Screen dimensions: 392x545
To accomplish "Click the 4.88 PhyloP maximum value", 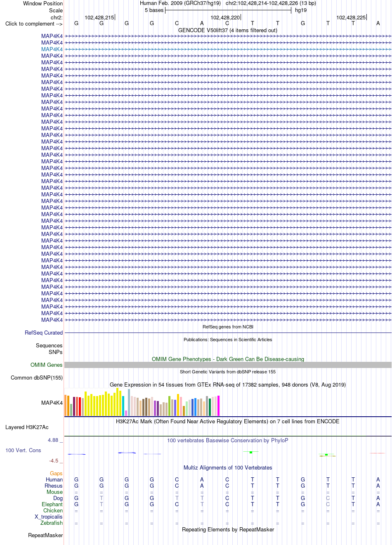I will 53,440.
